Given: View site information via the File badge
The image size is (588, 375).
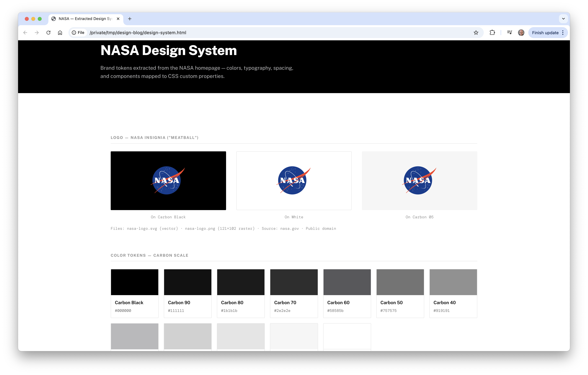Looking at the screenshot, I should 78,32.
